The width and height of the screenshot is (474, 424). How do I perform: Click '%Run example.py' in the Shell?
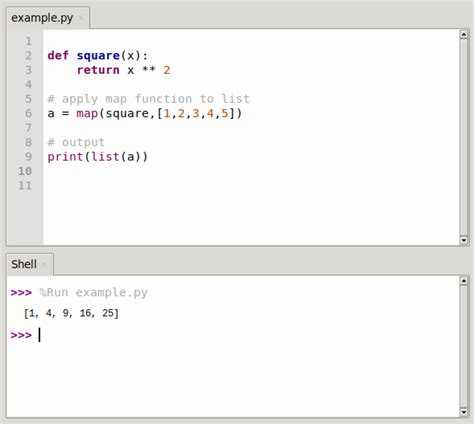point(94,292)
